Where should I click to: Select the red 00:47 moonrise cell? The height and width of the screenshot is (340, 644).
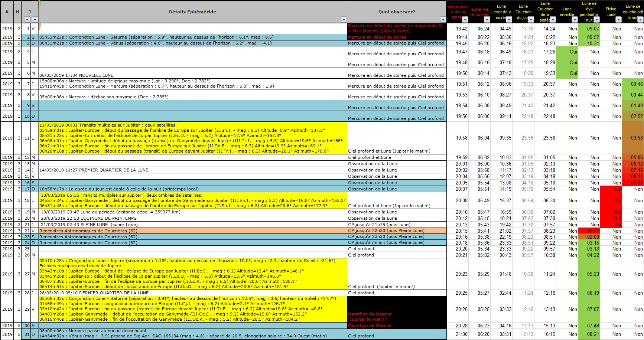point(589,231)
